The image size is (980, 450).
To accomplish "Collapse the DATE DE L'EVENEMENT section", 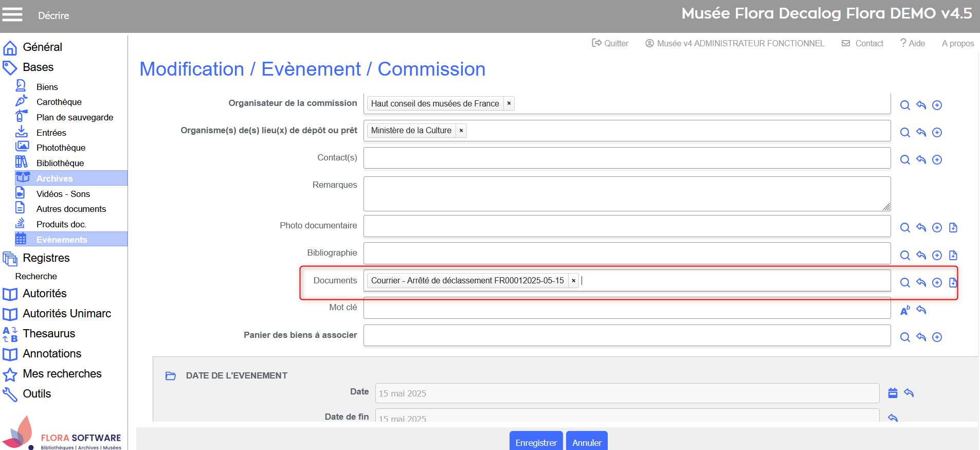I will 171,376.
